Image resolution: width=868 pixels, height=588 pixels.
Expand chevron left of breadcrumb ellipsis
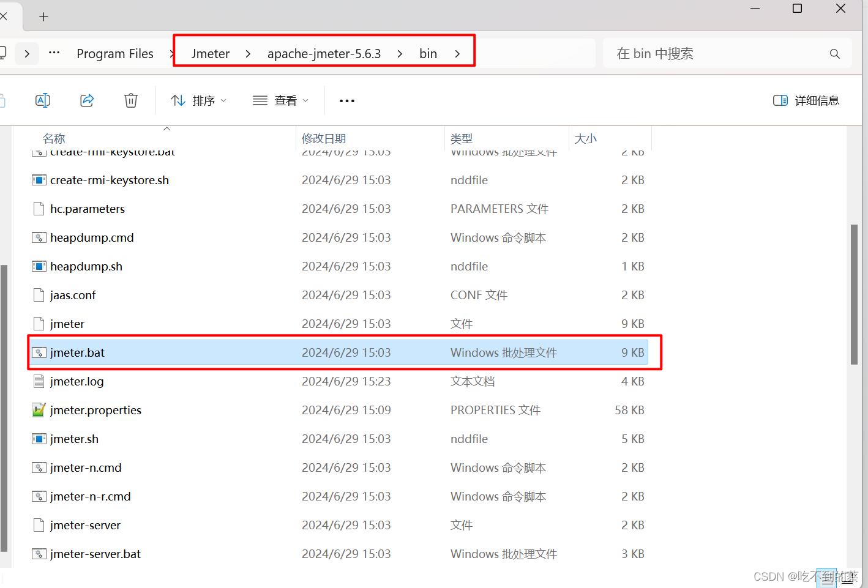point(27,54)
